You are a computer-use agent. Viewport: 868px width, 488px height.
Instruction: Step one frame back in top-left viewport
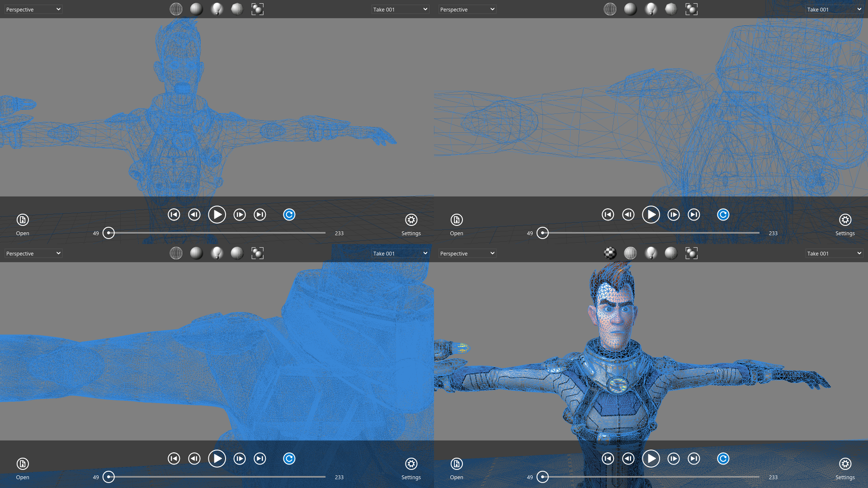[194, 215]
